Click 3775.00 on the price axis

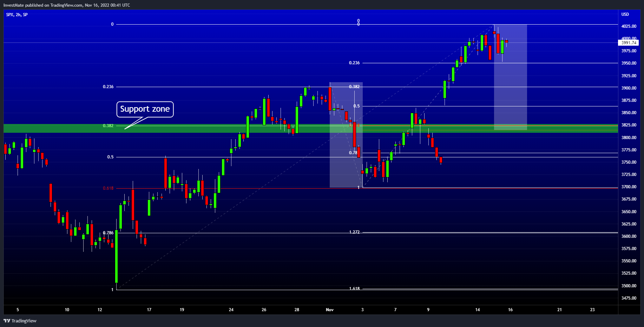(x=629, y=150)
